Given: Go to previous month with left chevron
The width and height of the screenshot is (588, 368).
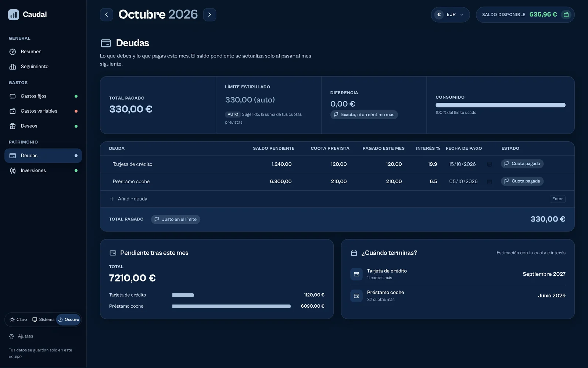Looking at the screenshot, I should (x=107, y=15).
